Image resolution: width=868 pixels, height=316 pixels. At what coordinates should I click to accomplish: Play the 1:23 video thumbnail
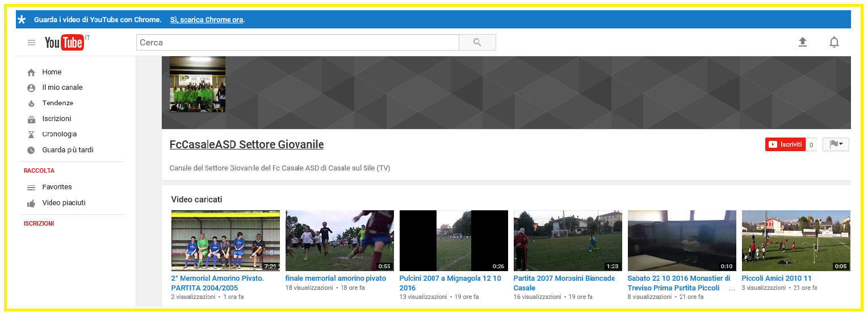pyautogui.click(x=568, y=240)
